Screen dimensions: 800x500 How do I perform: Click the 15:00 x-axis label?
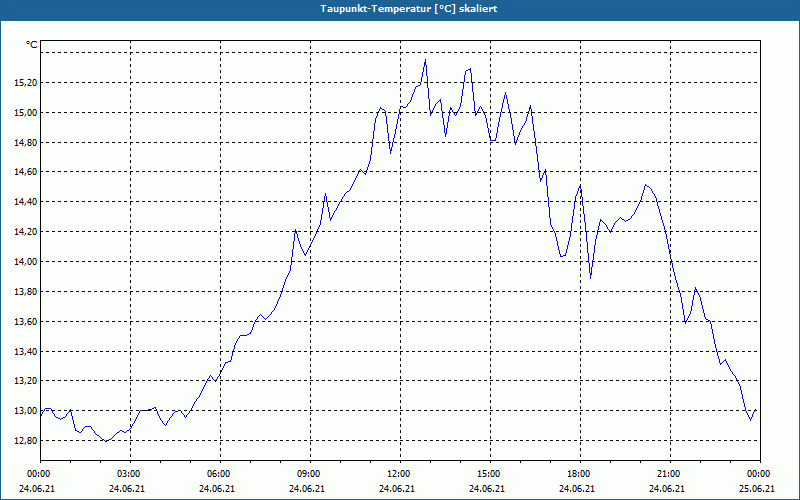click(490, 473)
